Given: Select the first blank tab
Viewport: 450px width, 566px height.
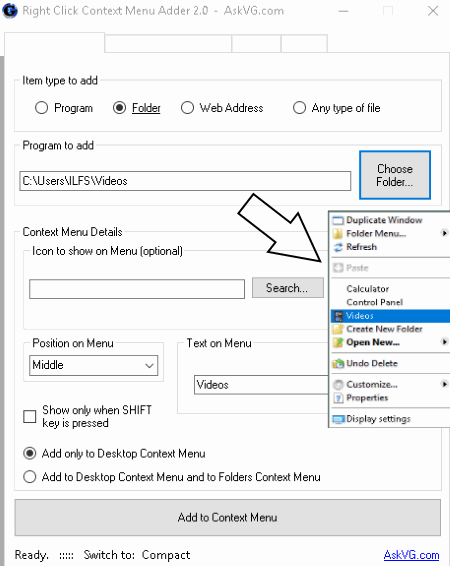Looking at the screenshot, I should tap(54, 44).
